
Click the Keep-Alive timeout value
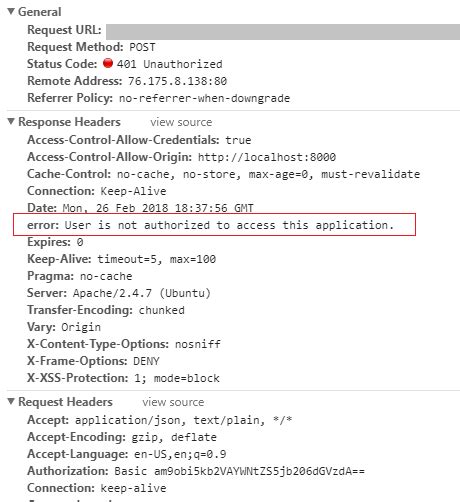click(x=156, y=259)
